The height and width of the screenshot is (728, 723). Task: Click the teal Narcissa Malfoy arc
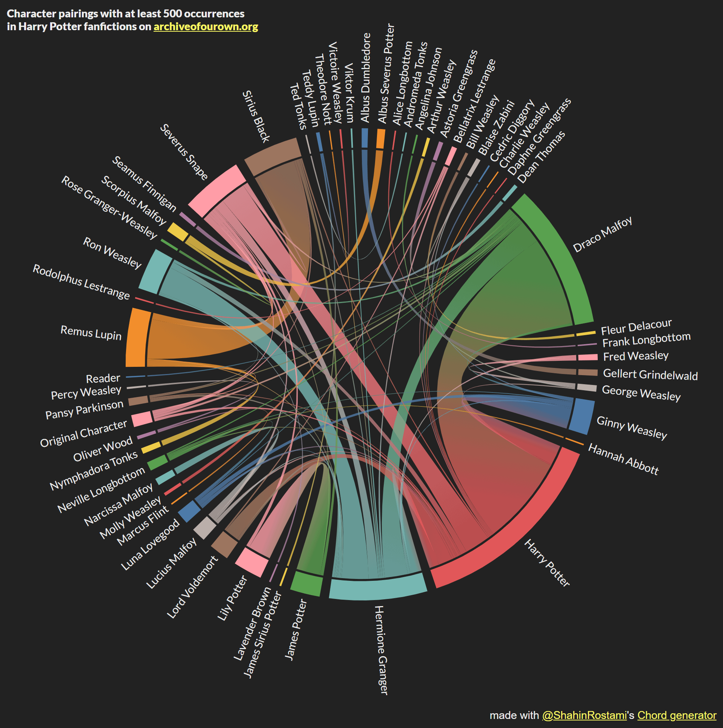(165, 477)
